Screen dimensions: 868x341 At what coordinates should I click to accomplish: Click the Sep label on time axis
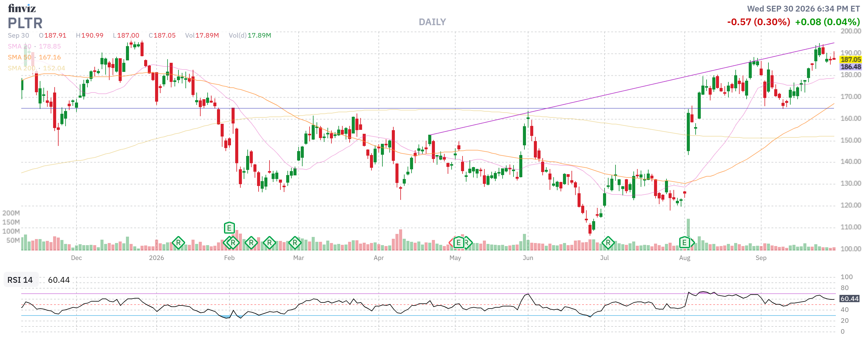[x=761, y=258]
